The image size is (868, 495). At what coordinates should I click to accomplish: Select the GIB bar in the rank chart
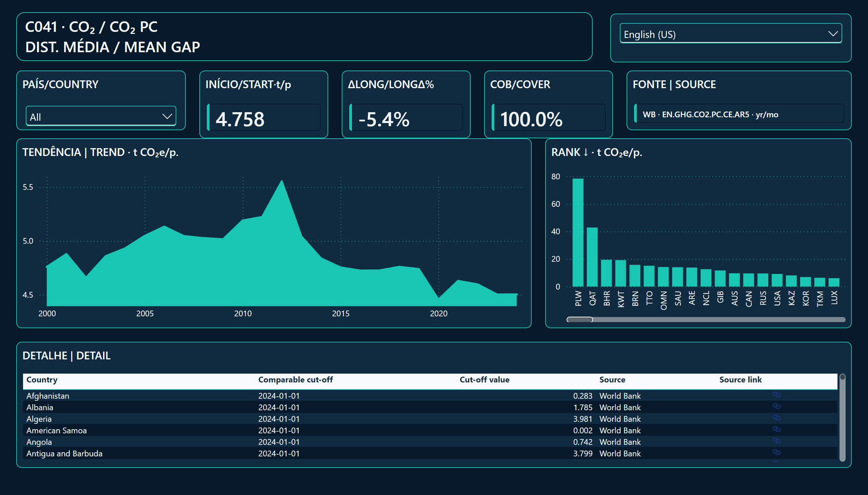(720, 279)
